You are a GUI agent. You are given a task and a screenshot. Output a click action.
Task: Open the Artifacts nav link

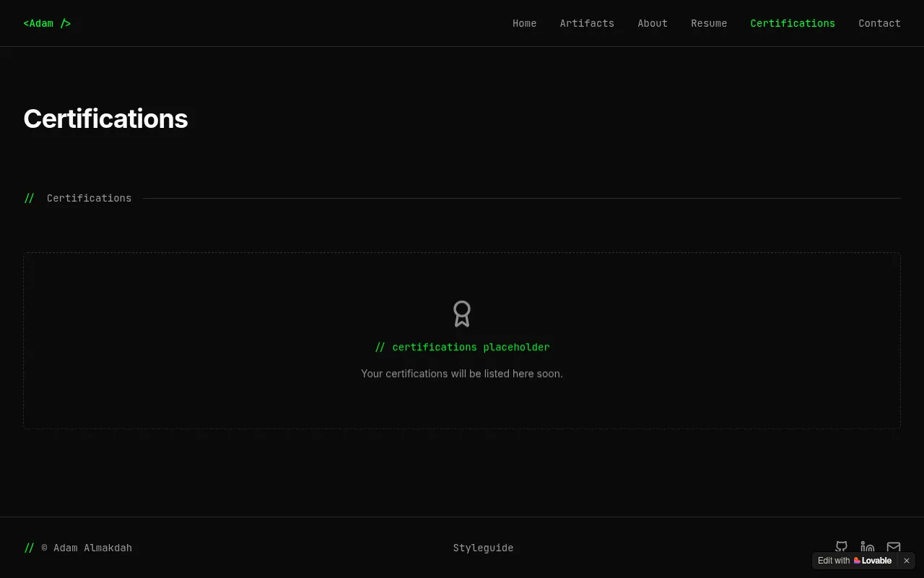click(x=587, y=23)
